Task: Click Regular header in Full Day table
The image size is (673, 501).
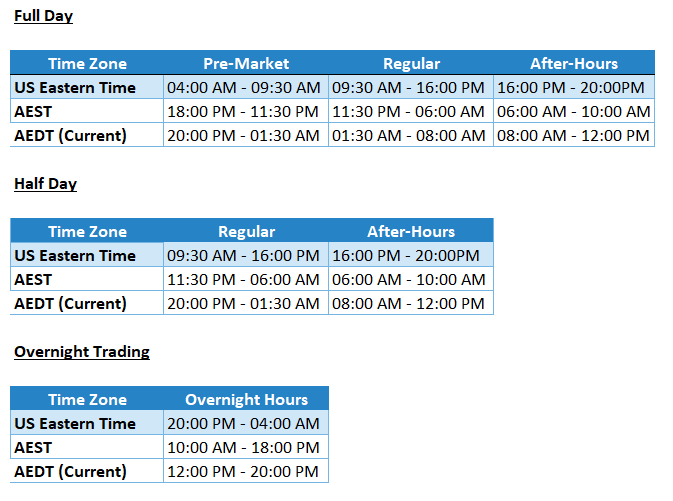Action: click(411, 63)
